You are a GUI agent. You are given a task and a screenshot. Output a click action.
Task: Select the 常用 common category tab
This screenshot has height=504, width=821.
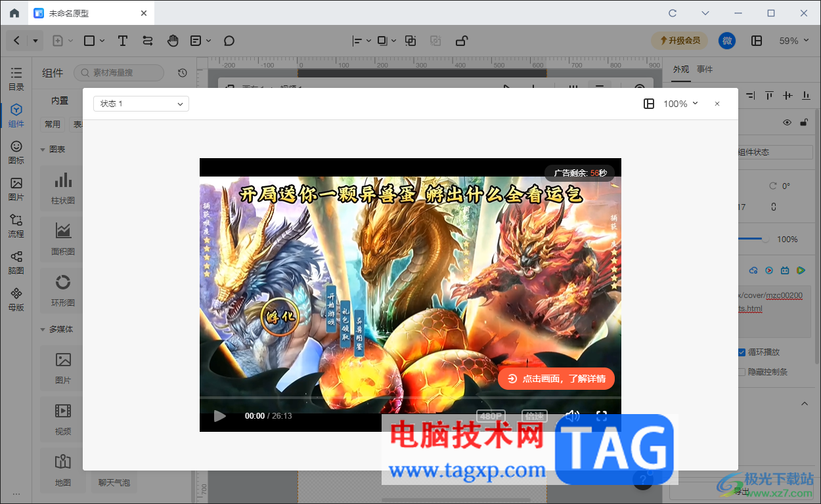53,124
